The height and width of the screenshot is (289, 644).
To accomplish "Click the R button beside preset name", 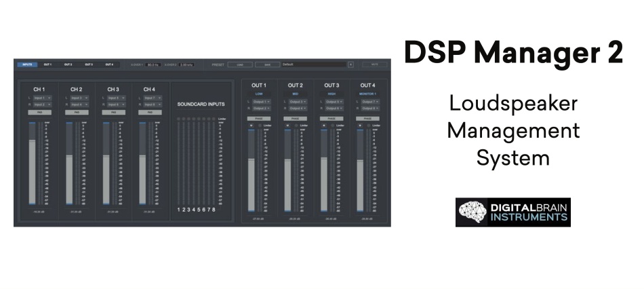I will (x=350, y=64).
